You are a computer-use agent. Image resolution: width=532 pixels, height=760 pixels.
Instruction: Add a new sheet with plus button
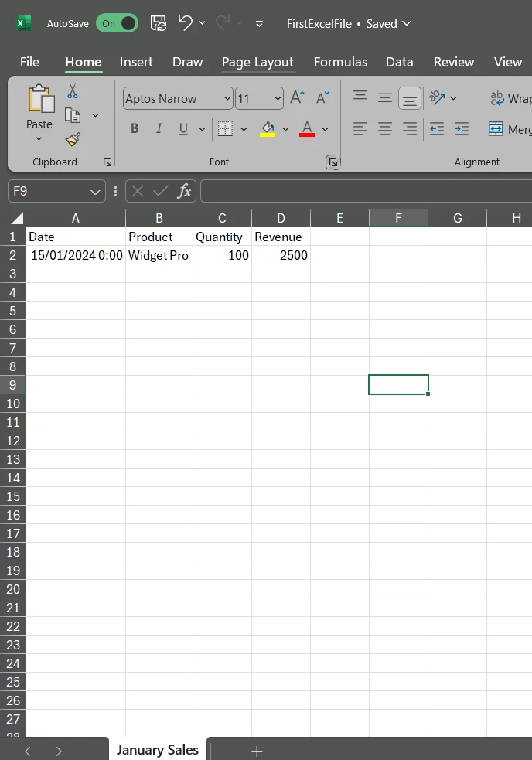(x=257, y=751)
